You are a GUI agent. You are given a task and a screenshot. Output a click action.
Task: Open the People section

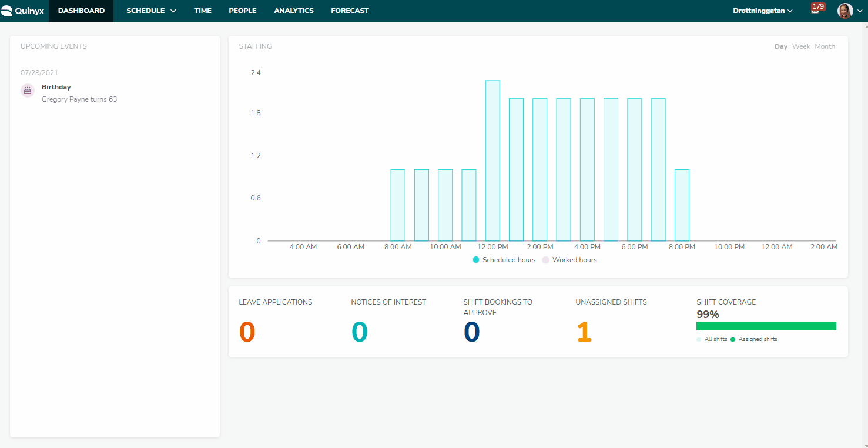(243, 11)
